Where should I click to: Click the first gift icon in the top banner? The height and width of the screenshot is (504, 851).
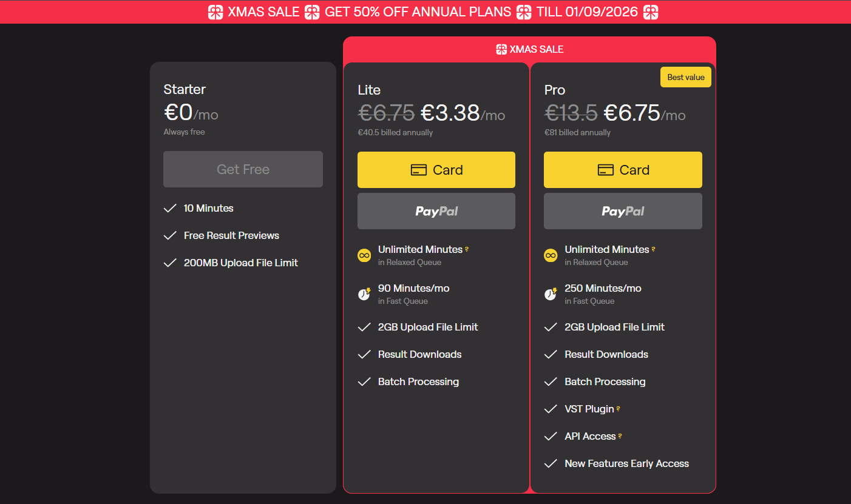point(215,12)
